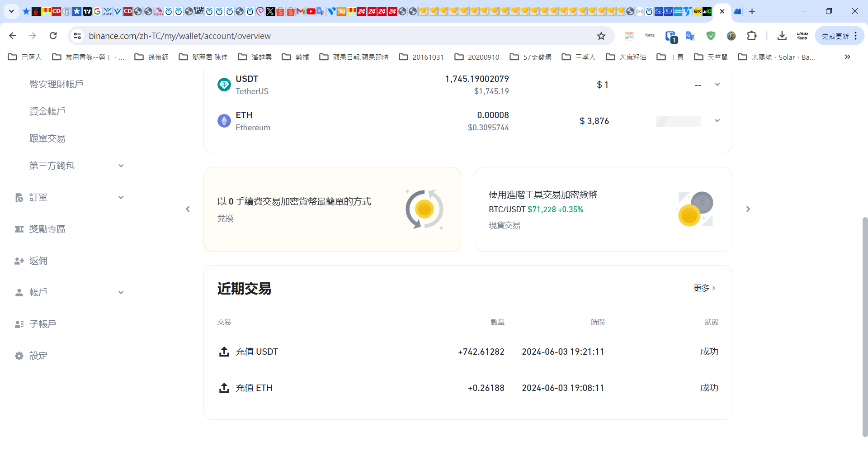Click the ETH price $ 3,876
The image size is (868, 466).
coord(594,121)
